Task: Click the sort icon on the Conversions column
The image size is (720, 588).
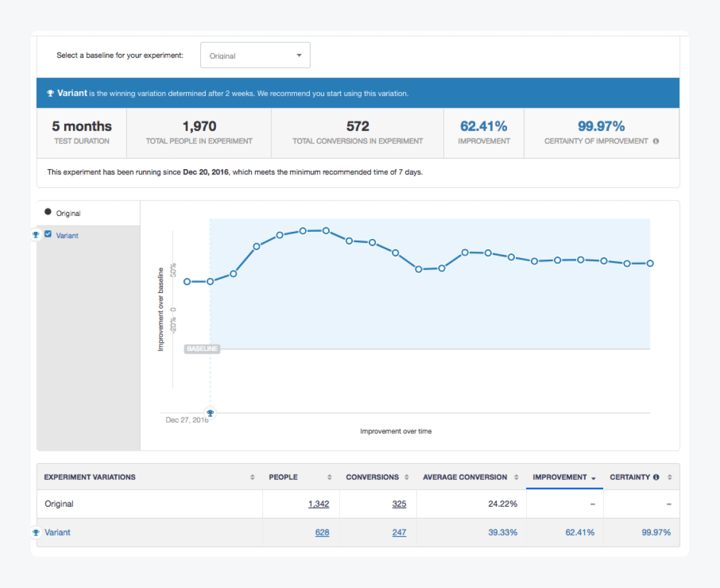Action: (407, 477)
